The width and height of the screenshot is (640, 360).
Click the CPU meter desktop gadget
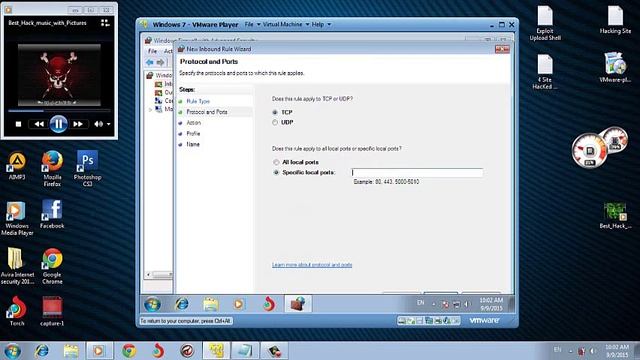coord(589,151)
